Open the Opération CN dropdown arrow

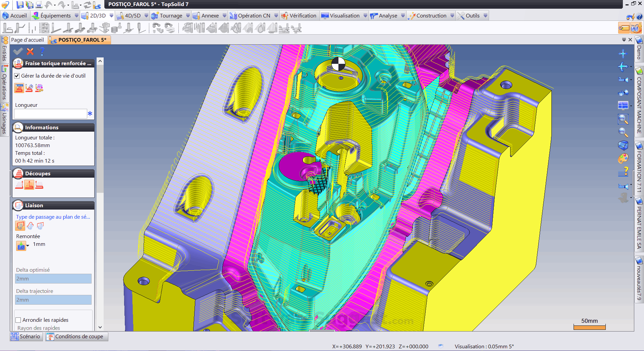[x=276, y=15]
